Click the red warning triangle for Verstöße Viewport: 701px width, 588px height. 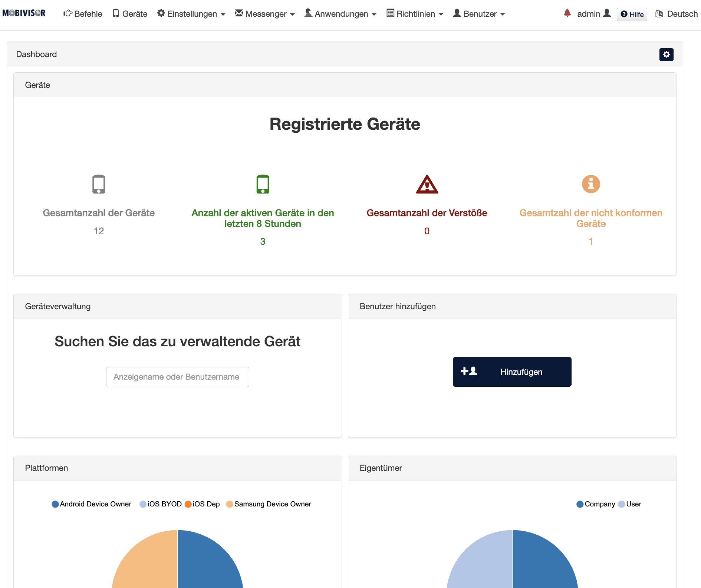click(x=427, y=185)
